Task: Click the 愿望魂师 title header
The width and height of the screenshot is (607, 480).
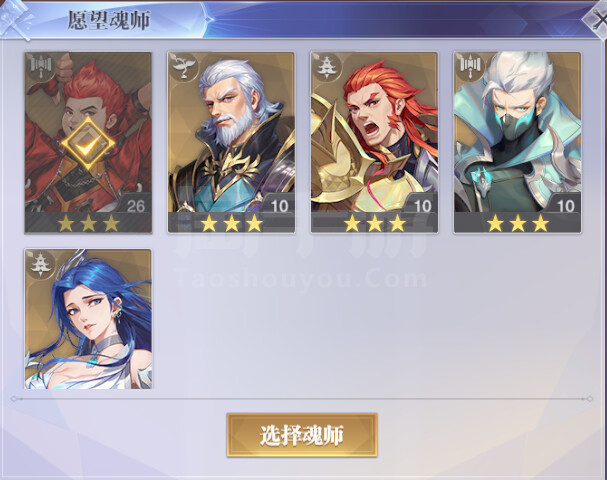Action: (x=109, y=20)
